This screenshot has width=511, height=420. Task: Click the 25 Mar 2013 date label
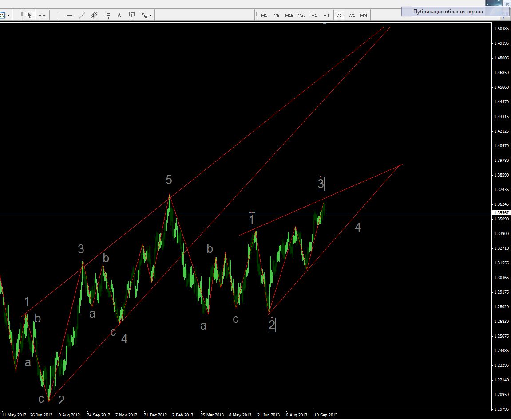[212, 415]
